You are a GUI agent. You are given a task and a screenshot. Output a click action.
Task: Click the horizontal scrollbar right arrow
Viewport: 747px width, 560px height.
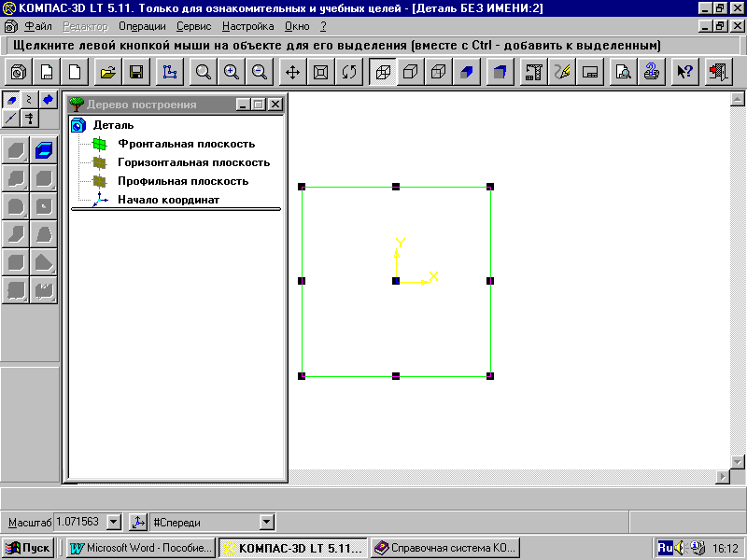(x=723, y=477)
